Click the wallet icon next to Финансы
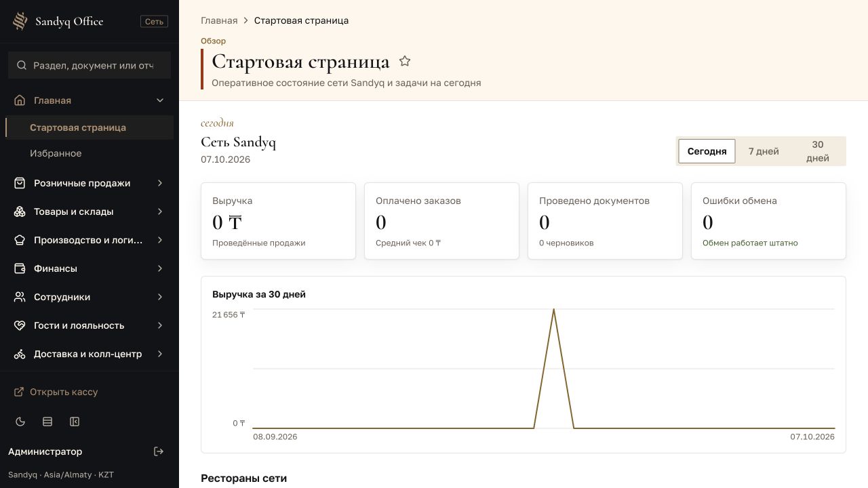Screen dimensions: 868x488 click(20, 268)
